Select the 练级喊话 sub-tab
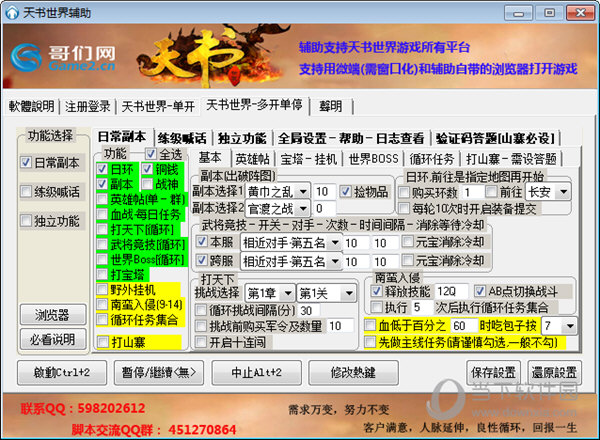This screenshot has width=600, height=440. tap(182, 138)
